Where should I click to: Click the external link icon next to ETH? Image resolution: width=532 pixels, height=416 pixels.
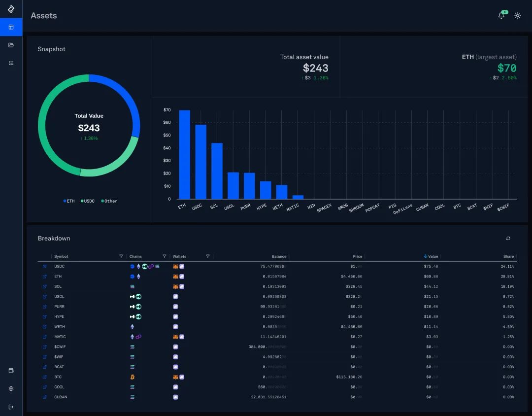[x=44, y=276]
